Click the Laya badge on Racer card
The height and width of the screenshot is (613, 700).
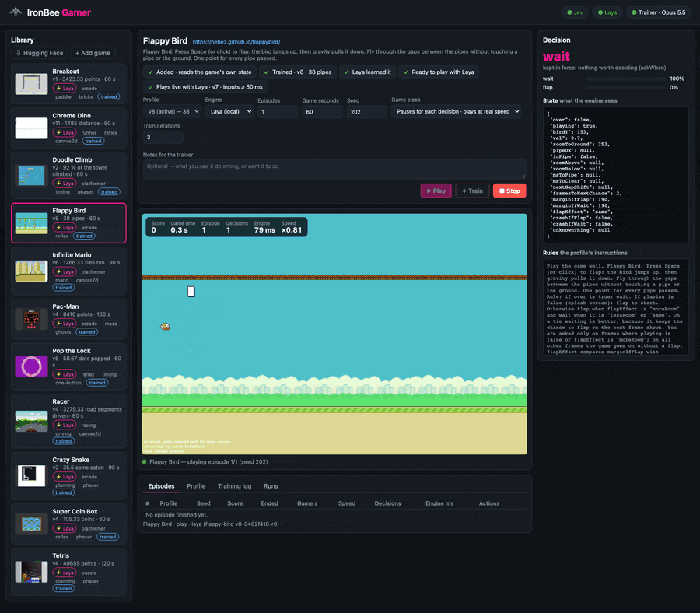point(65,426)
